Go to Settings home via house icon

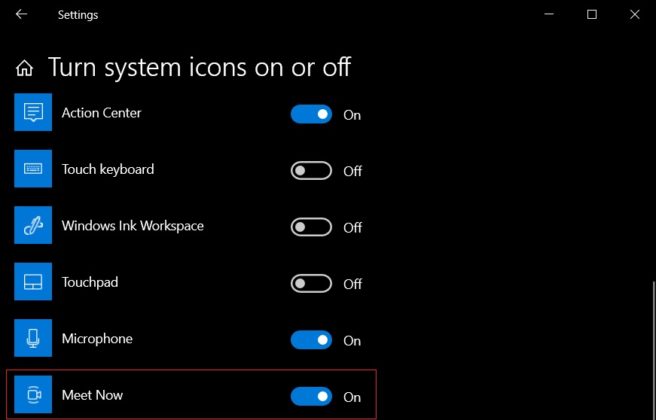click(26, 68)
